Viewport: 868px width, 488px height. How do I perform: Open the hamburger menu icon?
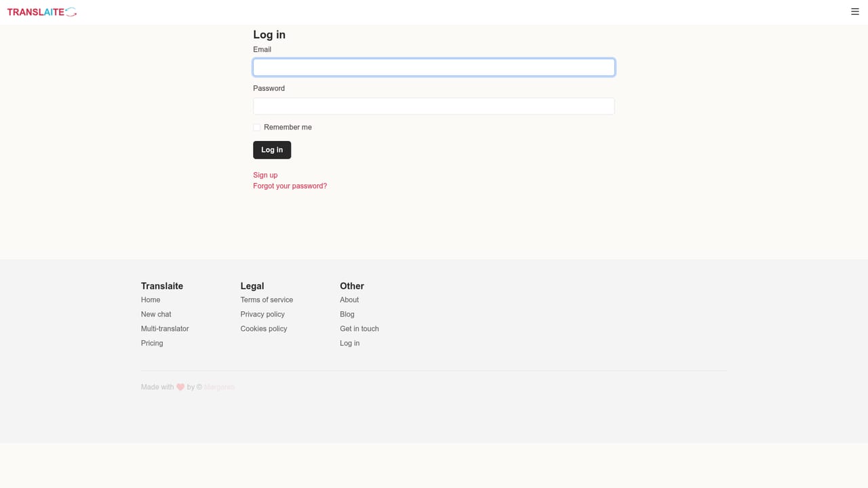[854, 12]
